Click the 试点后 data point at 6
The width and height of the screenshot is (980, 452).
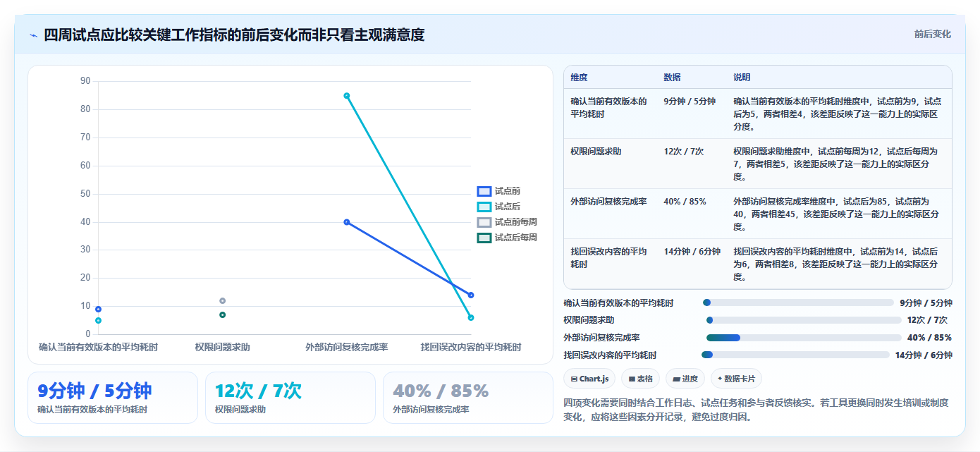pyautogui.click(x=471, y=318)
